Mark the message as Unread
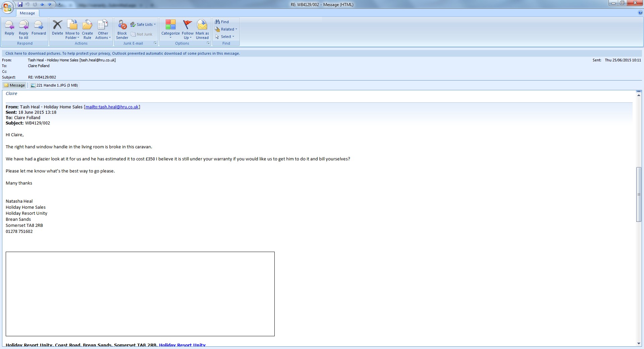Viewport: 644px width, 349px height. coord(202,30)
